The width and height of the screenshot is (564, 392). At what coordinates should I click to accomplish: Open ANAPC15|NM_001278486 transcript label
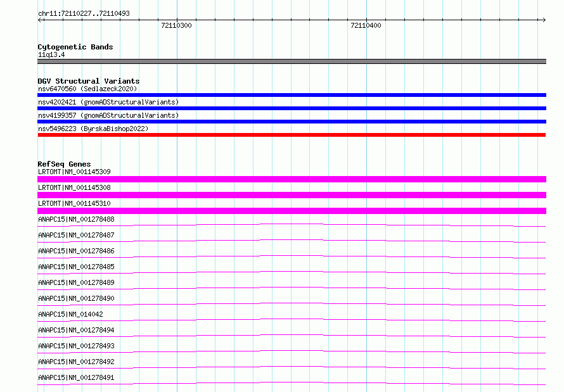point(76,251)
